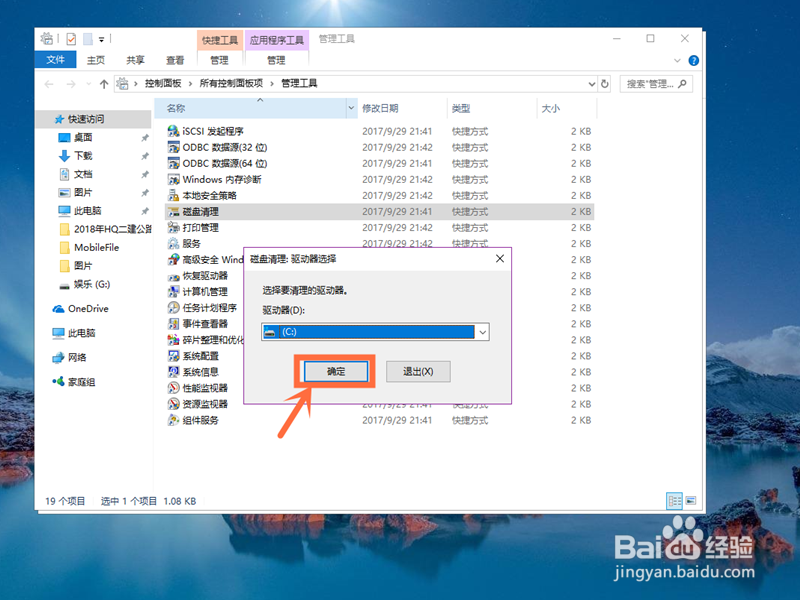This screenshot has width=800, height=600.
Task: Select the ODBC 数据源(64 位) icon
Action: pos(173,163)
